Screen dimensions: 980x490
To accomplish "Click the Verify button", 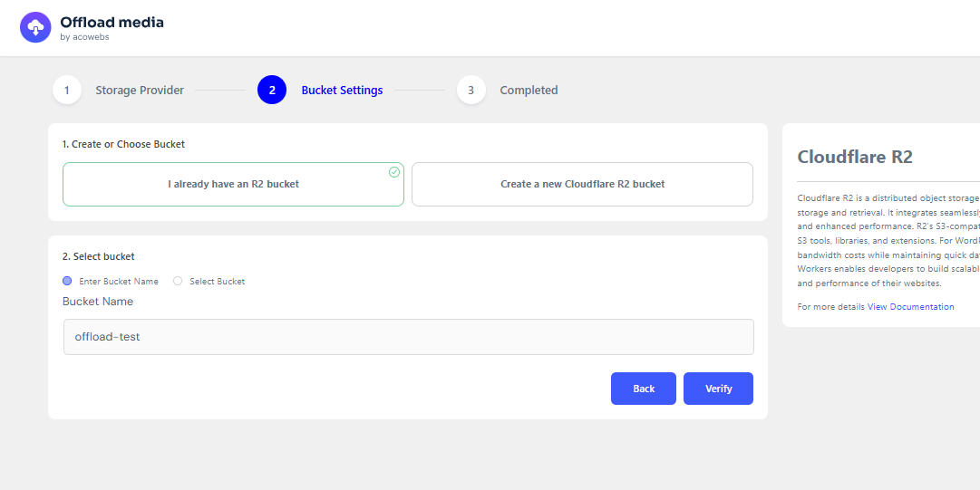I will click(x=718, y=389).
